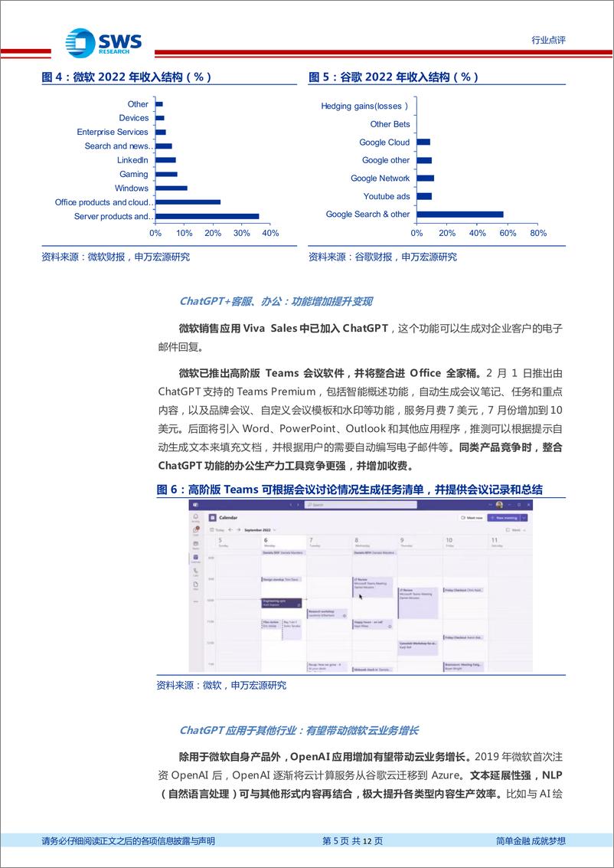614x868 pixels.
Task: Click the Server products bar in chart
Action: 207,217
